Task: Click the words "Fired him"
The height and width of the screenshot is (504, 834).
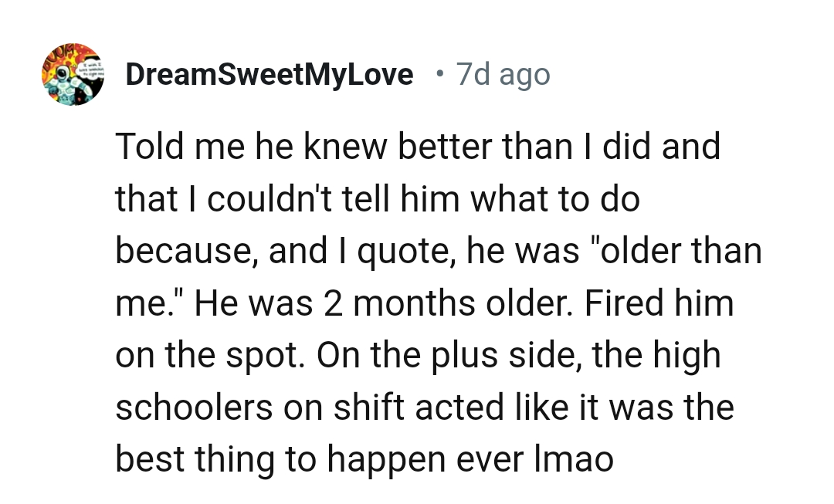Action: tap(659, 303)
